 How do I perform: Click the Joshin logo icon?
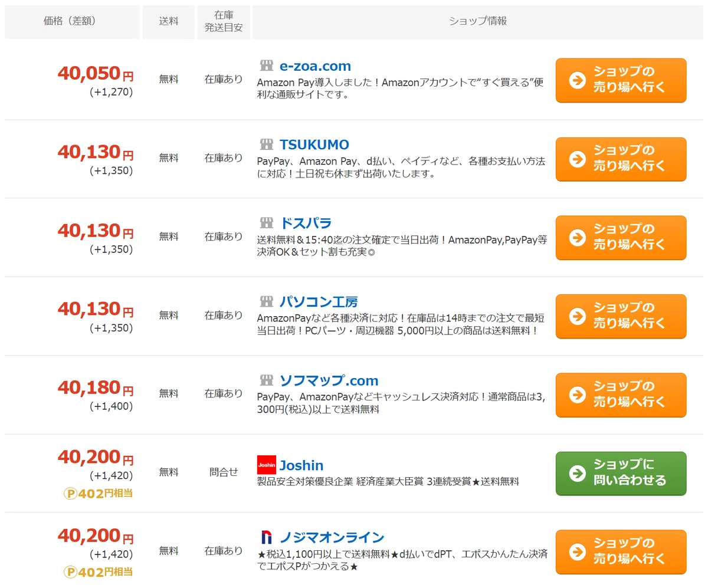coord(267,465)
